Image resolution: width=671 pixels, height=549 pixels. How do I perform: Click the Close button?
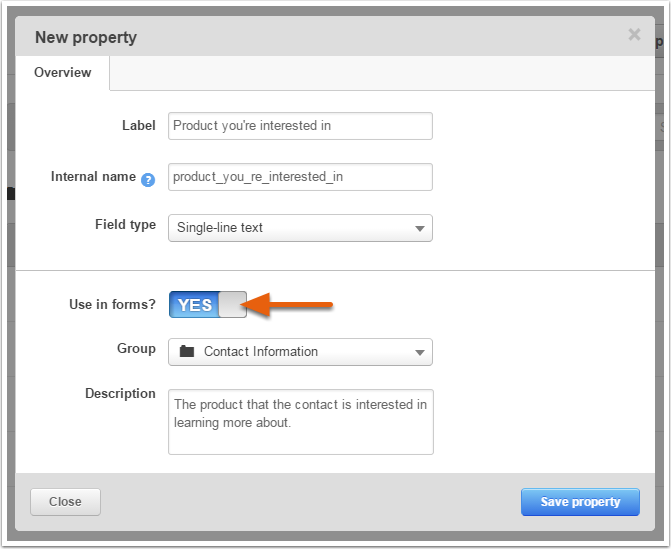pos(65,502)
